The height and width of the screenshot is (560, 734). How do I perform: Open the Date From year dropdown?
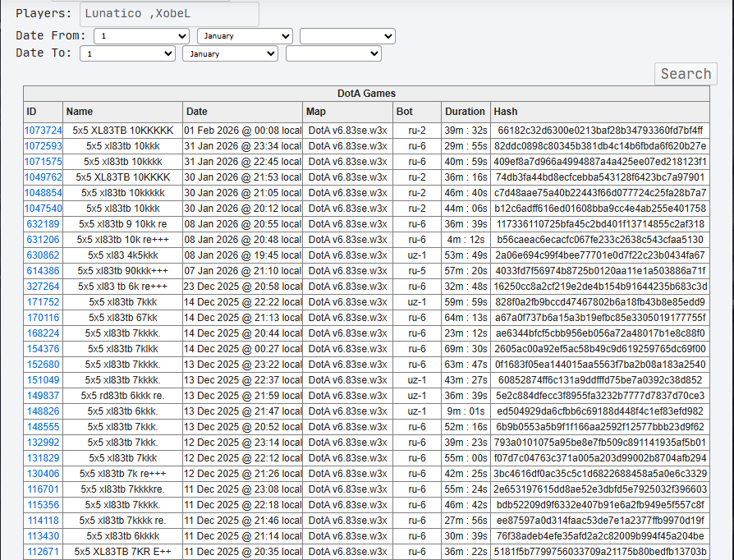[347, 36]
